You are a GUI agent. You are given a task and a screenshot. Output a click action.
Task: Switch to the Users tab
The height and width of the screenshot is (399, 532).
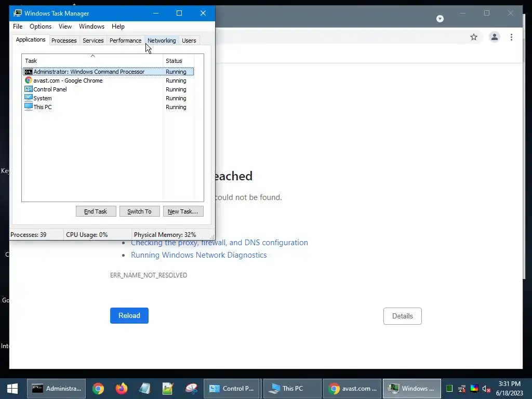coord(189,41)
